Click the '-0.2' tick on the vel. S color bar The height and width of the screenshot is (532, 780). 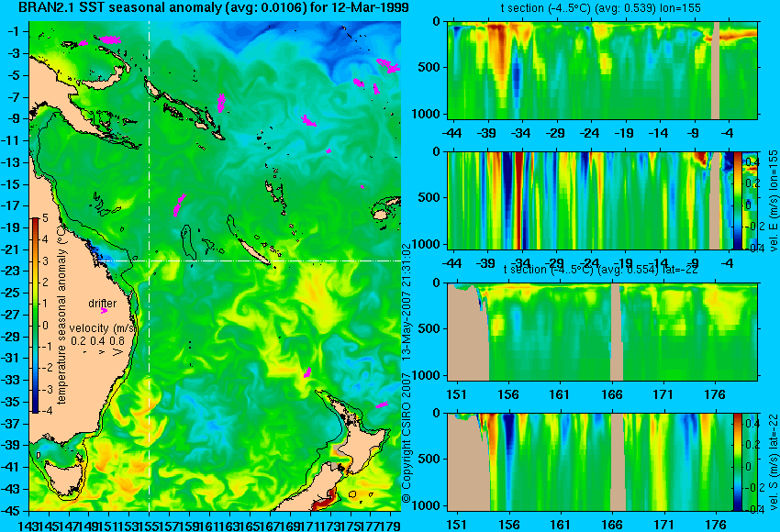pos(753,487)
